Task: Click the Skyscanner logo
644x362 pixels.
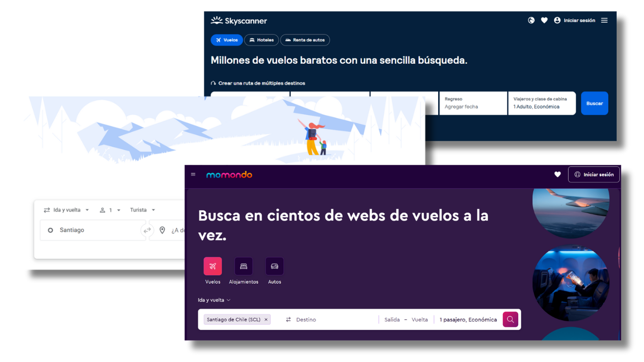Action: coord(239,21)
